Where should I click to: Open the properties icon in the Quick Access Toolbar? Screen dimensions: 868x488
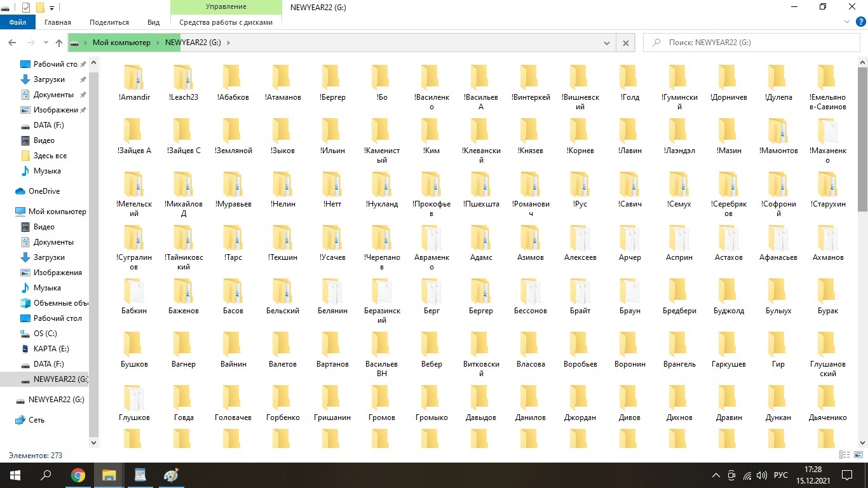click(25, 8)
